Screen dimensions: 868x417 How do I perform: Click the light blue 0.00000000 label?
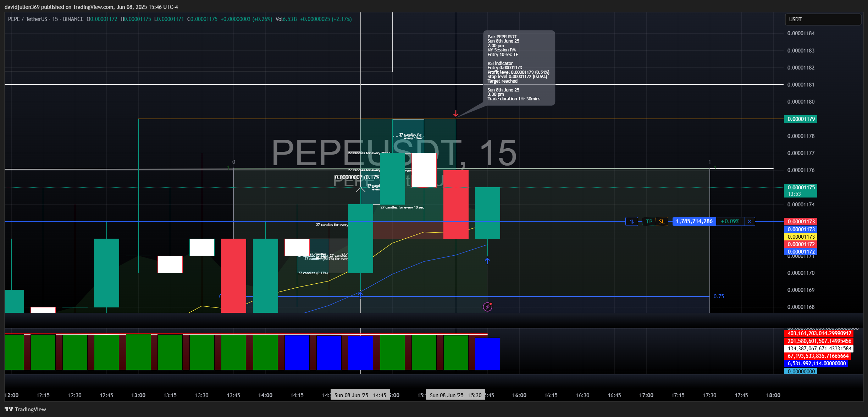(801, 371)
